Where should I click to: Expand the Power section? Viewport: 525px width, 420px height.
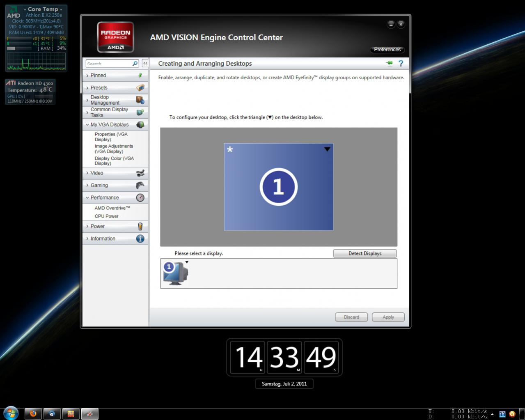tap(87, 226)
